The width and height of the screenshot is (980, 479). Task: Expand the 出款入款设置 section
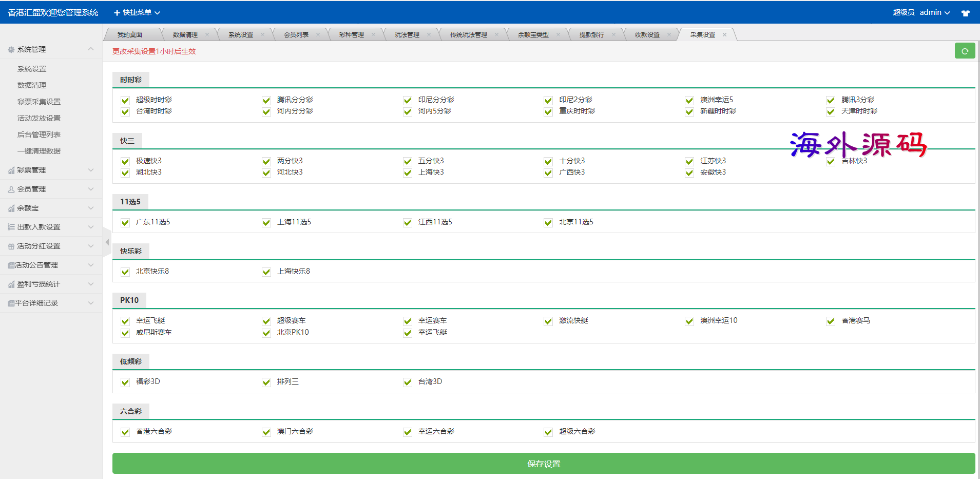pos(51,227)
